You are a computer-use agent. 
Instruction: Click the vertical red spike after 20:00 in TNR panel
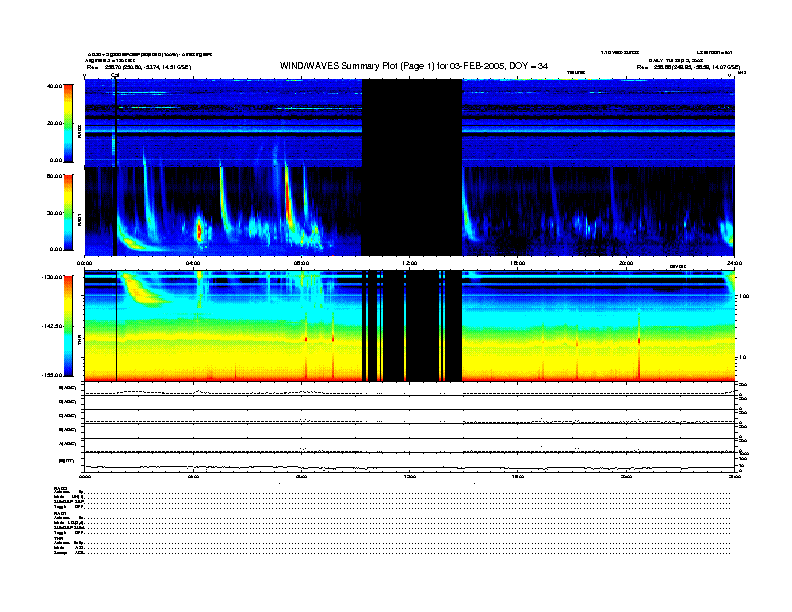(x=639, y=347)
